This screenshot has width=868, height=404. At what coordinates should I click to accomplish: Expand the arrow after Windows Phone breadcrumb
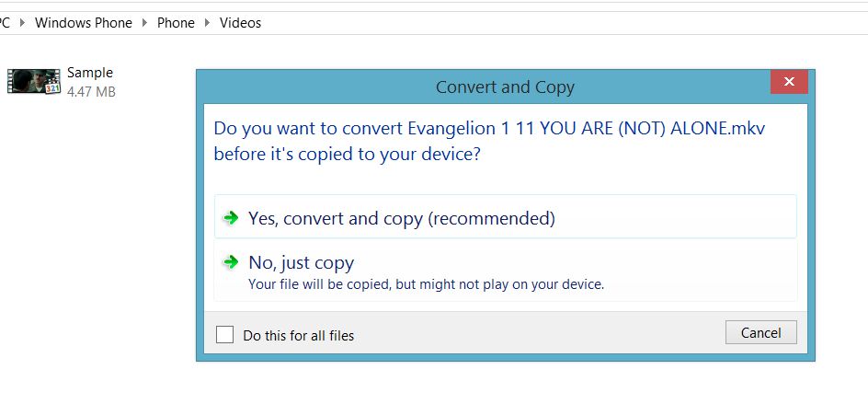tap(144, 23)
